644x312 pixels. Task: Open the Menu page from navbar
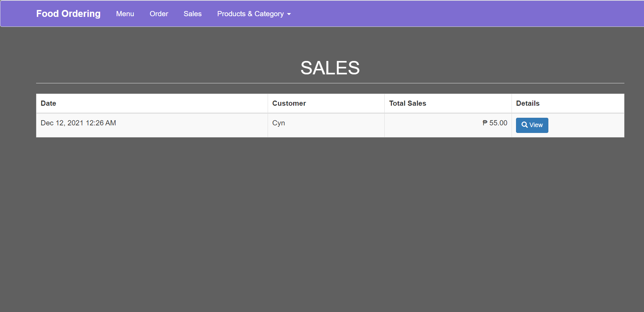point(125,14)
